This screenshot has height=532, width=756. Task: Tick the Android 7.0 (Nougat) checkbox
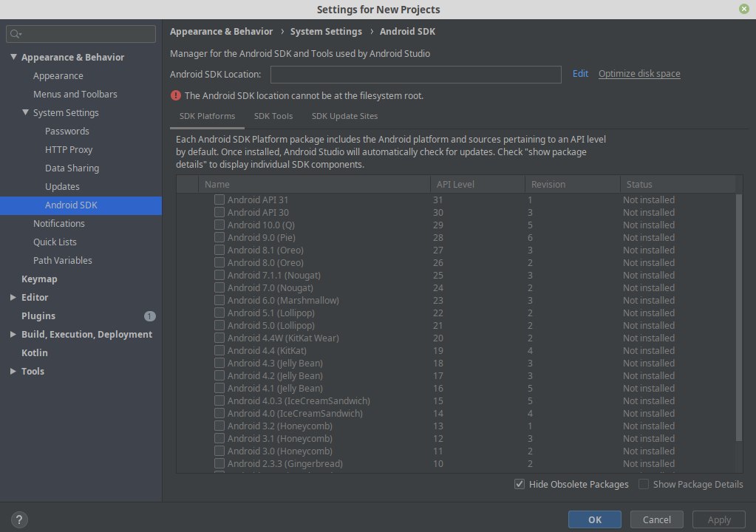pyautogui.click(x=219, y=287)
